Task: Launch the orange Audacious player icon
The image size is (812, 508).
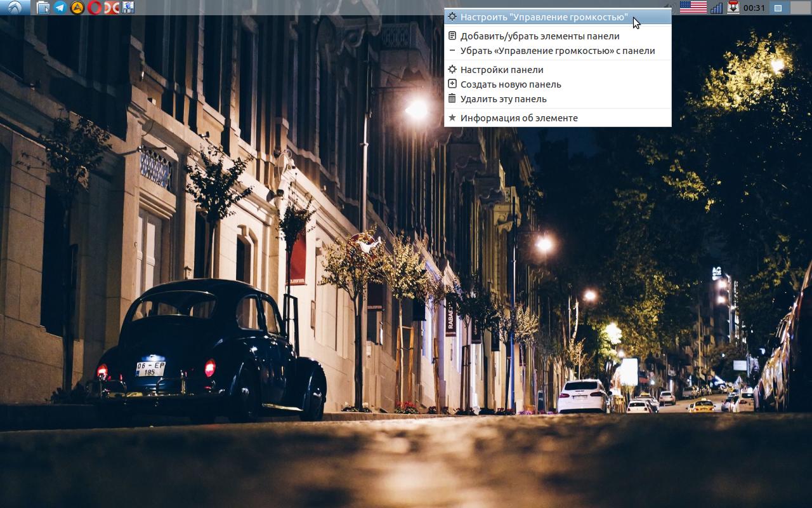Action: click(77, 8)
